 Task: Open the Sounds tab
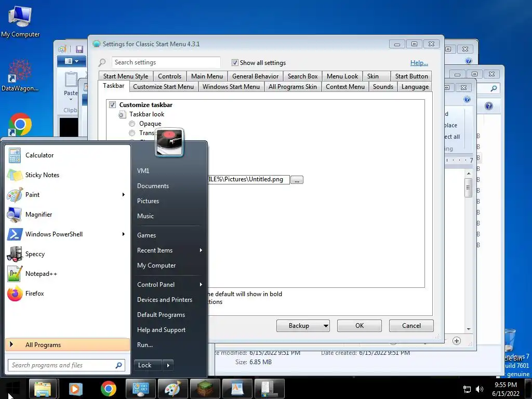pos(383,87)
